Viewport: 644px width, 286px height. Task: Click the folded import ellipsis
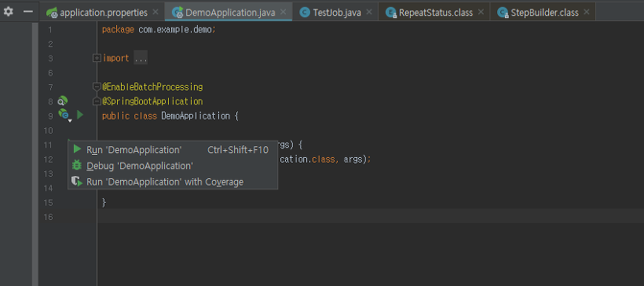(x=141, y=58)
